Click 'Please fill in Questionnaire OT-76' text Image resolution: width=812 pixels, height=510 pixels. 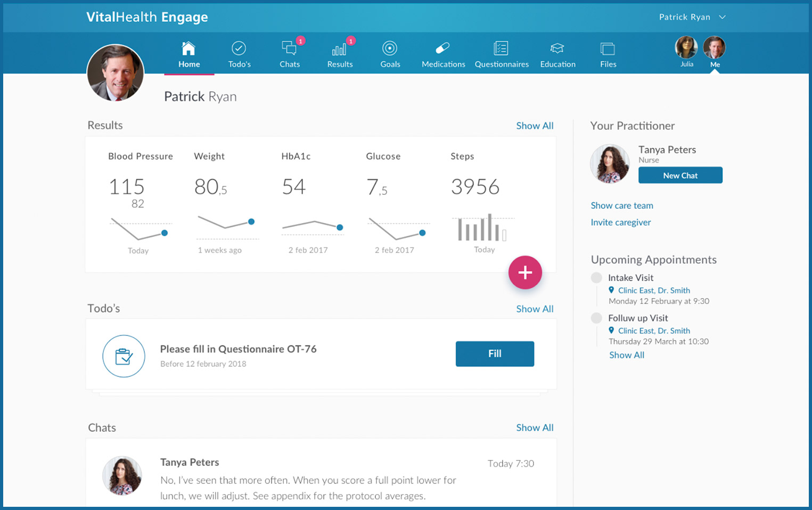click(x=238, y=349)
